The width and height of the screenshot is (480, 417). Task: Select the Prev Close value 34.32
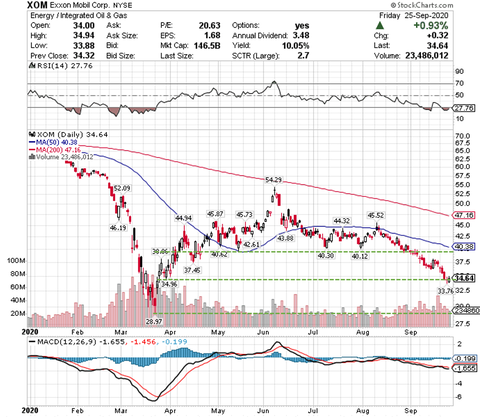tap(84, 56)
